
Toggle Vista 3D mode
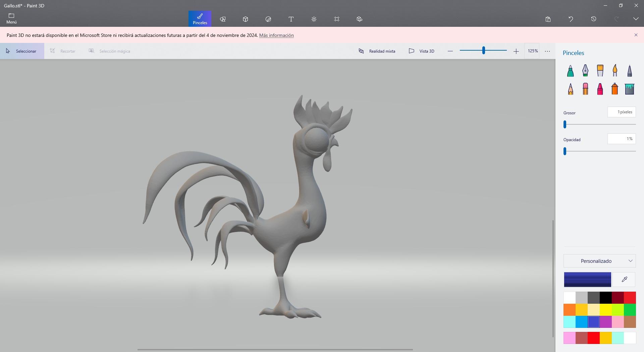(422, 51)
